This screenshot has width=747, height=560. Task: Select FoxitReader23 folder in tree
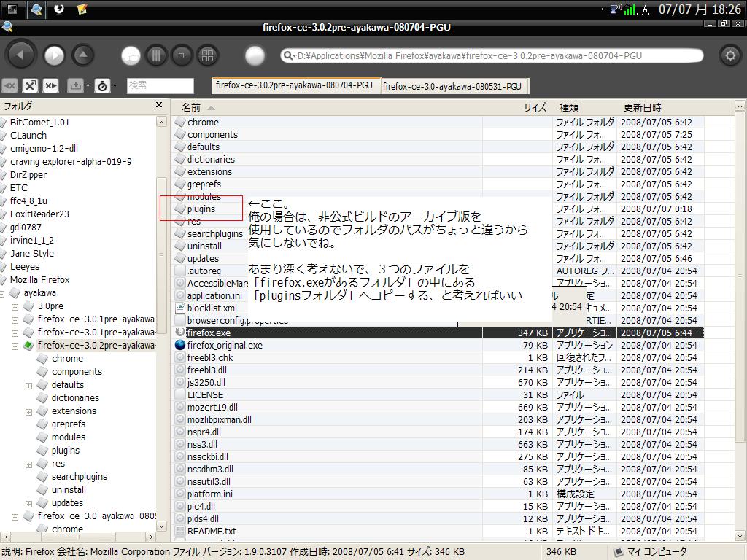(x=39, y=214)
